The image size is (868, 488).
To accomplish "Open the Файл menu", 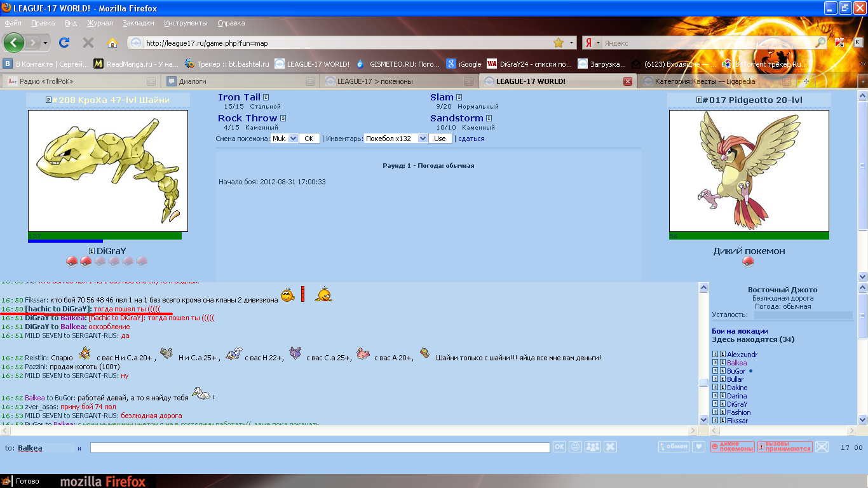I will click(x=13, y=23).
